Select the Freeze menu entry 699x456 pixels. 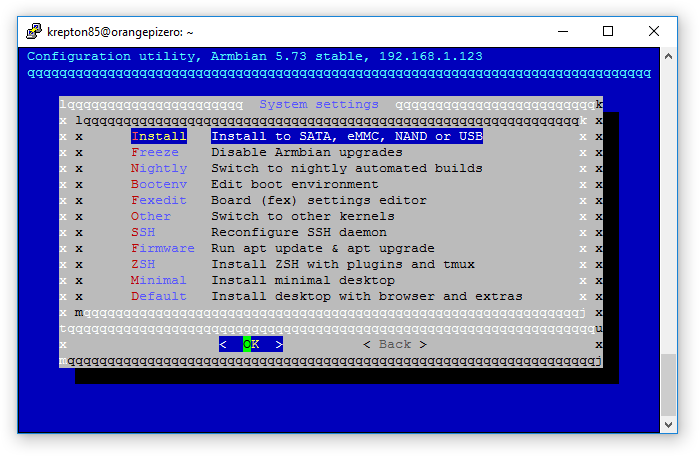coord(155,152)
